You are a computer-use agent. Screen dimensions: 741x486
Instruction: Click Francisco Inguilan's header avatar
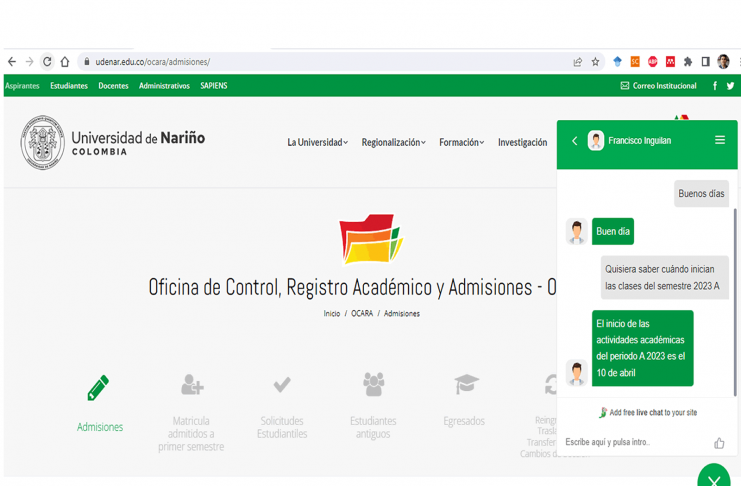point(596,141)
